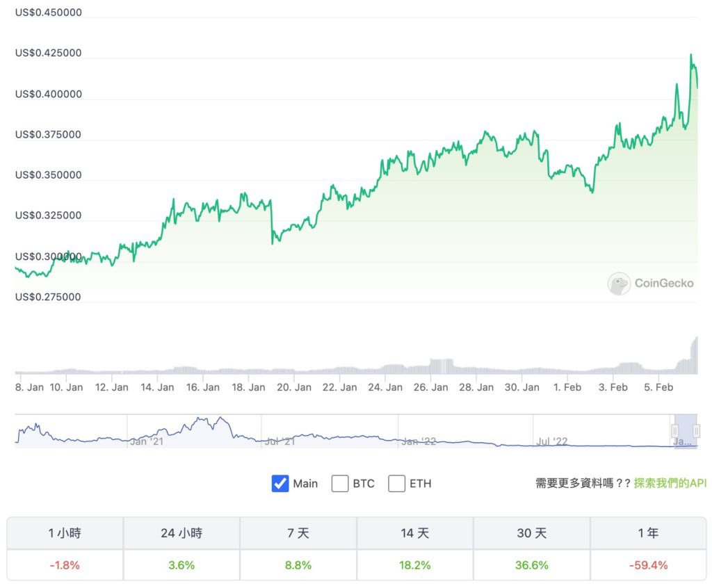Enable the ETH checkbox
The image size is (712, 588).
click(x=396, y=484)
